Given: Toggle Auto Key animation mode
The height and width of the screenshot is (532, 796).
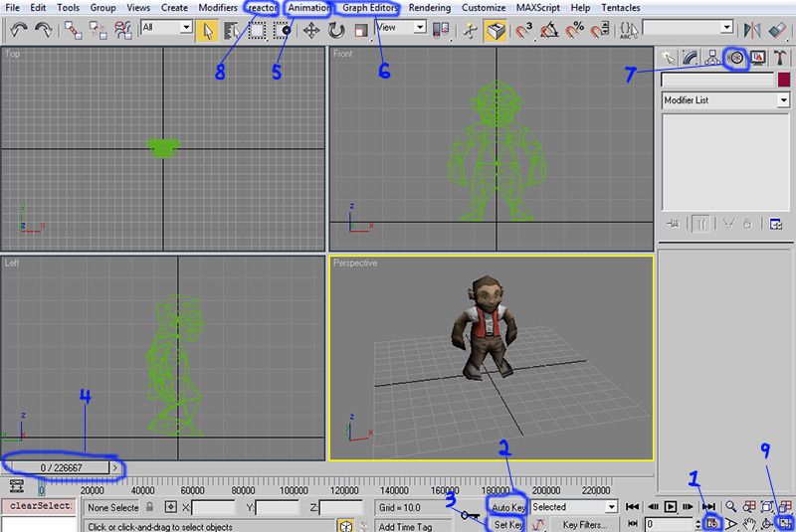Looking at the screenshot, I should tap(507, 507).
